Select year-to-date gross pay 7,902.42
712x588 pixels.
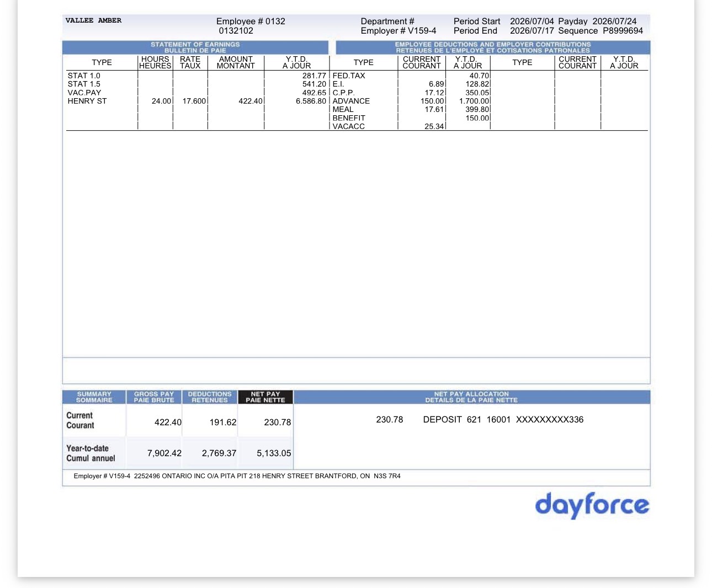click(x=164, y=453)
